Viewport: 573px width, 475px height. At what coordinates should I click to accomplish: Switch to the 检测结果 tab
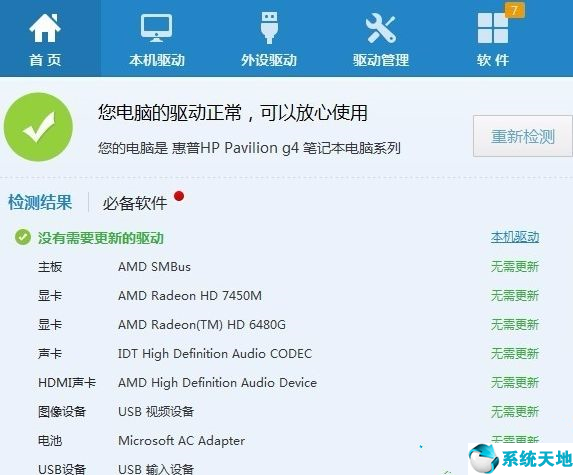click(40, 202)
